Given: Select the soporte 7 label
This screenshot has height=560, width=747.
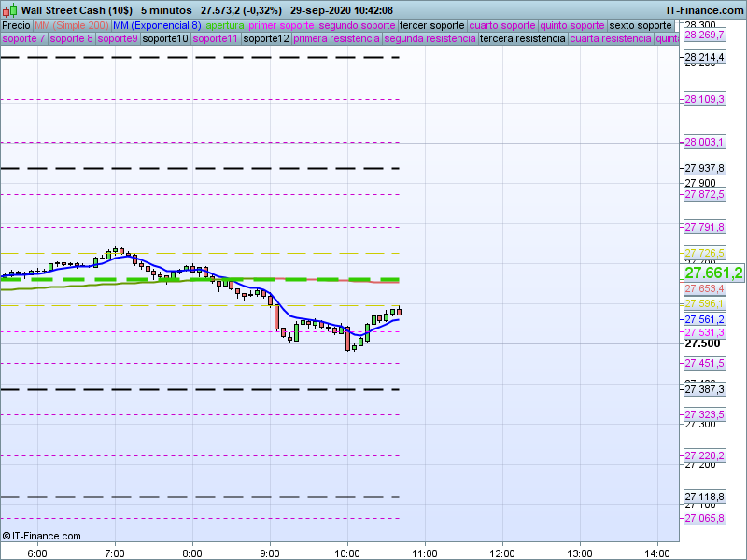Looking at the screenshot, I should click(23, 38).
